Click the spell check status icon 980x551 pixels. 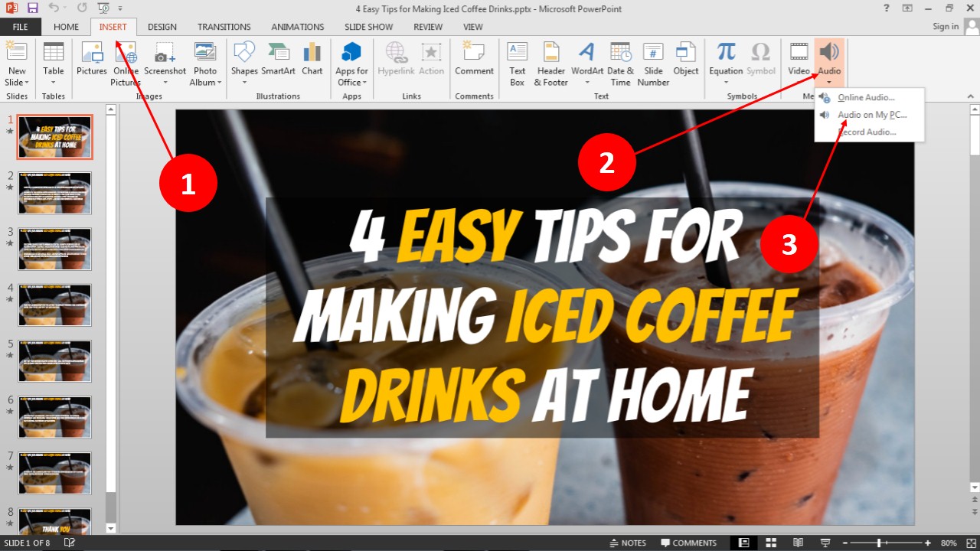click(70, 543)
